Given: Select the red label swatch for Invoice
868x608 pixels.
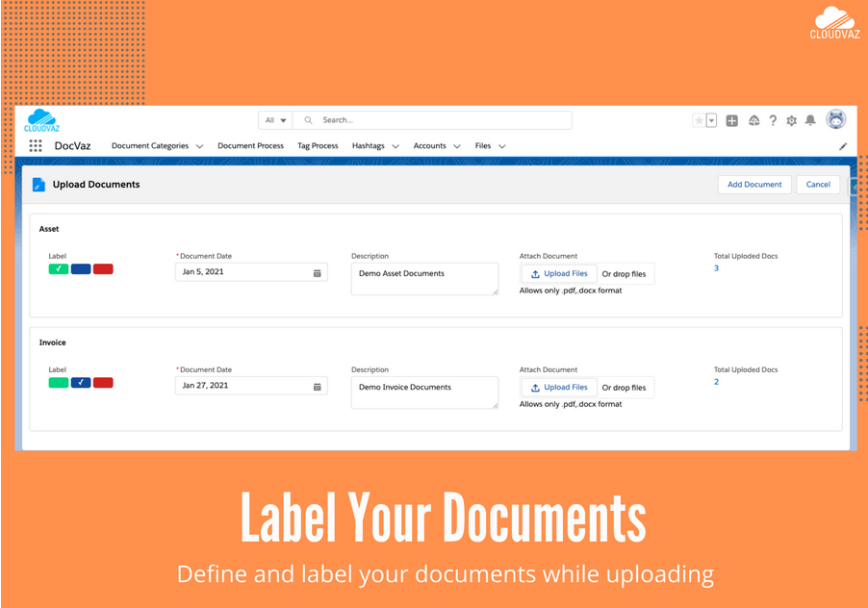Looking at the screenshot, I should pos(103,382).
